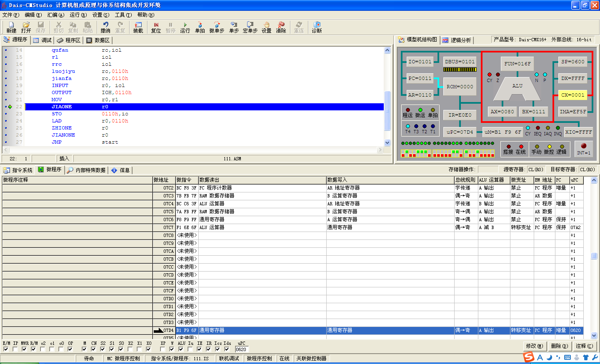Switch to the 数据区 tab
Viewport: 600px width, 364px height.
pos(98,40)
